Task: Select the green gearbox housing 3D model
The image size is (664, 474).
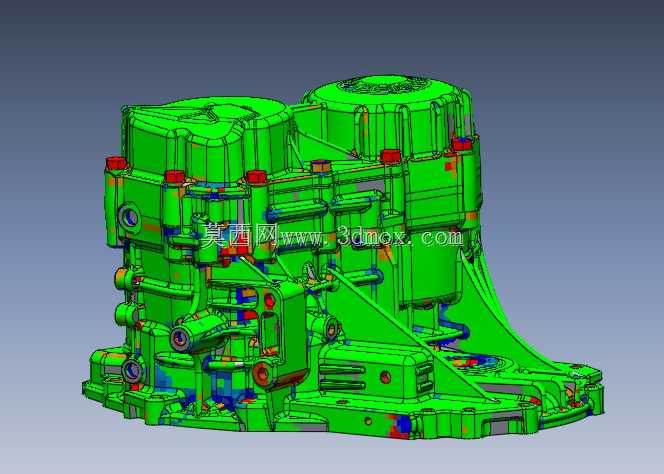Action: click(x=343, y=257)
